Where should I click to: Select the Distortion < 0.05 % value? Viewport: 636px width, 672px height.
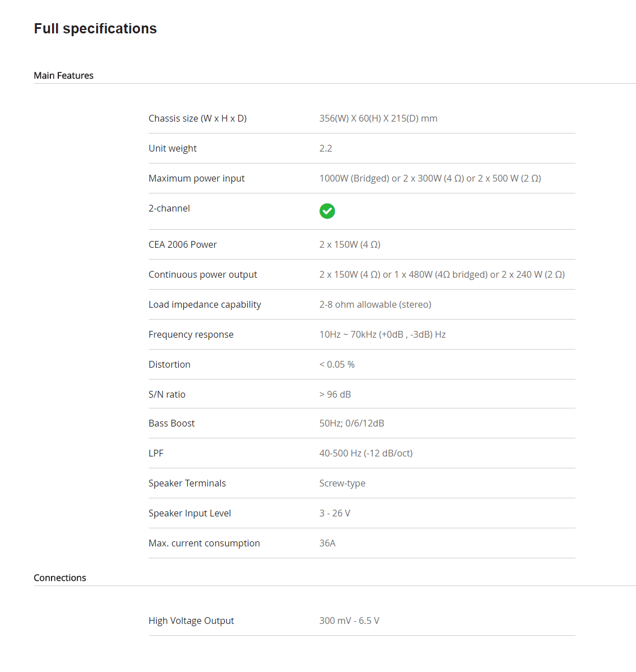pos(337,364)
